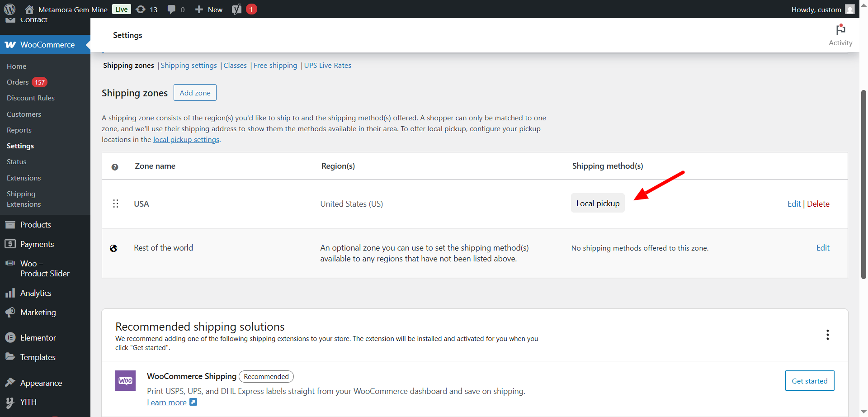Screen dimensions: 868x417
Task: Click the United States (US) region text
Action: tap(352, 204)
